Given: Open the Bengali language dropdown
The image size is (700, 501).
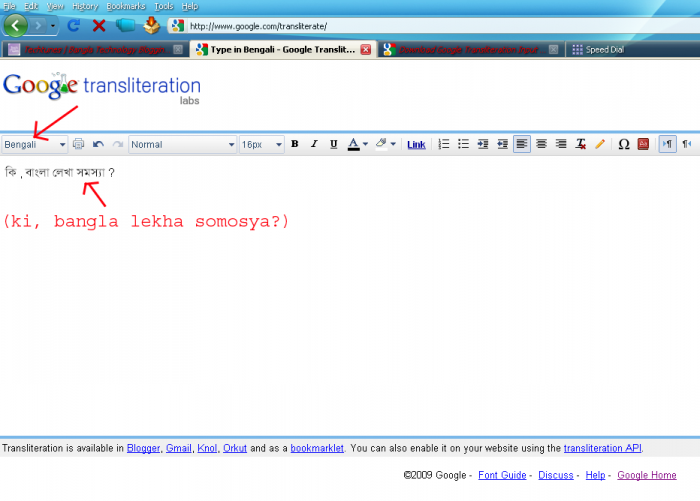Looking at the screenshot, I should [x=34, y=144].
